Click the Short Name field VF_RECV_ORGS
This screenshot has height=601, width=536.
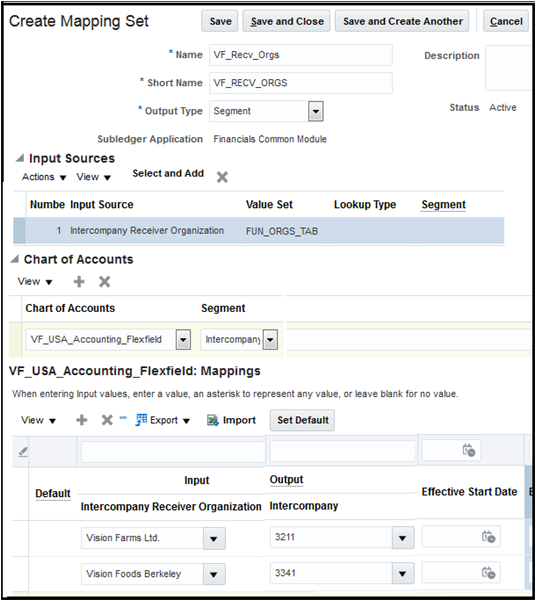(301, 83)
